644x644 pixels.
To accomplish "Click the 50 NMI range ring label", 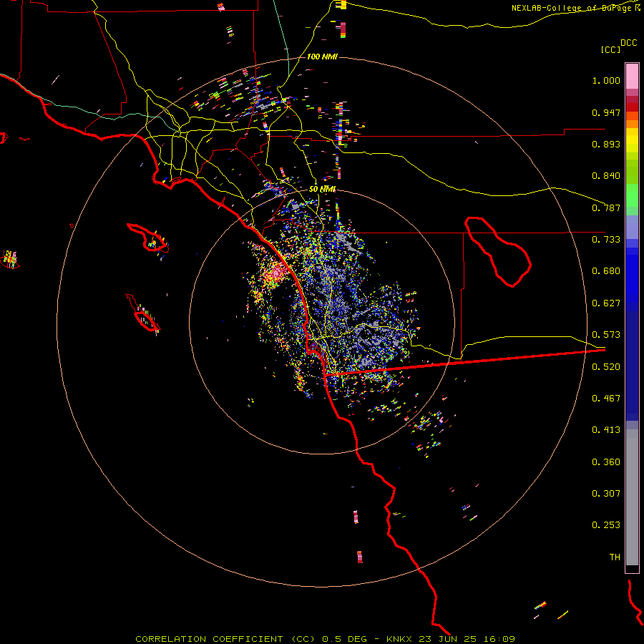I will tap(323, 189).
